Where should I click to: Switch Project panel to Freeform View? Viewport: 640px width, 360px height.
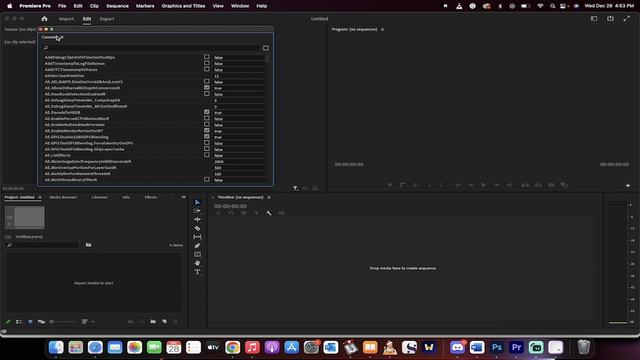pyautogui.click(x=41, y=322)
